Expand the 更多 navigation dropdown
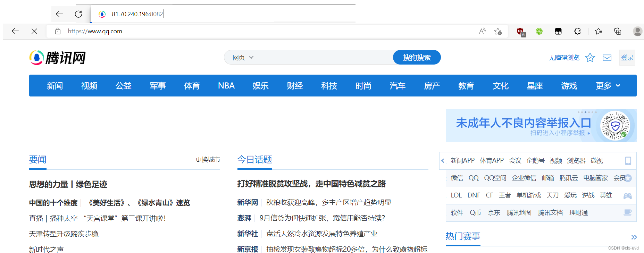Image resolution: width=644 pixels, height=253 pixels. tap(608, 86)
